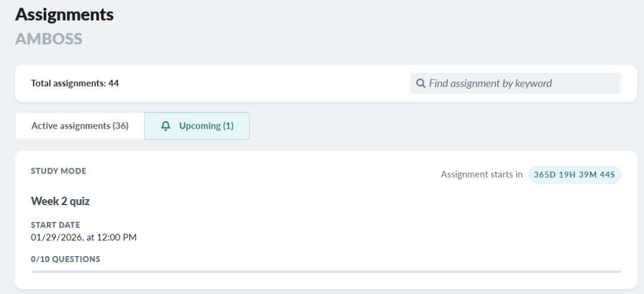644x294 pixels.
Task: Click the countdown timer badge
Action: pyautogui.click(x=574, y=175)
